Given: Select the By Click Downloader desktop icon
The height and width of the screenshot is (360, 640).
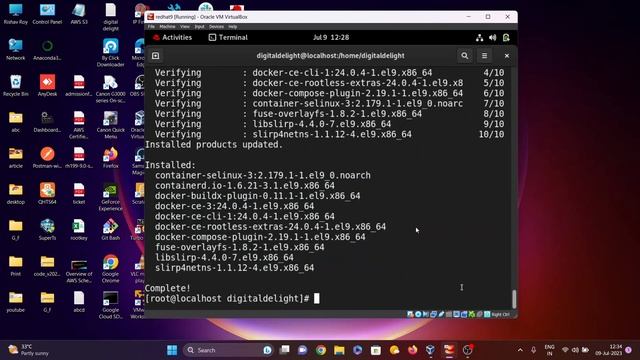Looking at the screenshot, I should (111, 52).
